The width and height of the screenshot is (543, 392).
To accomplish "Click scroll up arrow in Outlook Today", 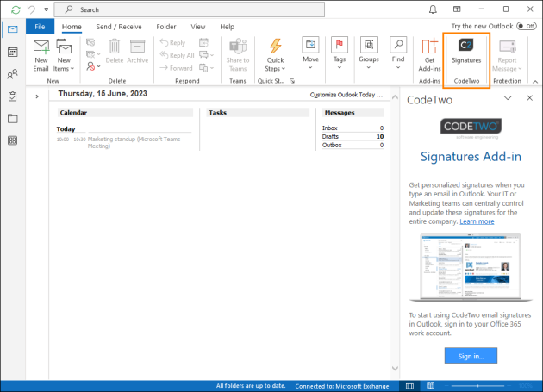I will 395,97.
